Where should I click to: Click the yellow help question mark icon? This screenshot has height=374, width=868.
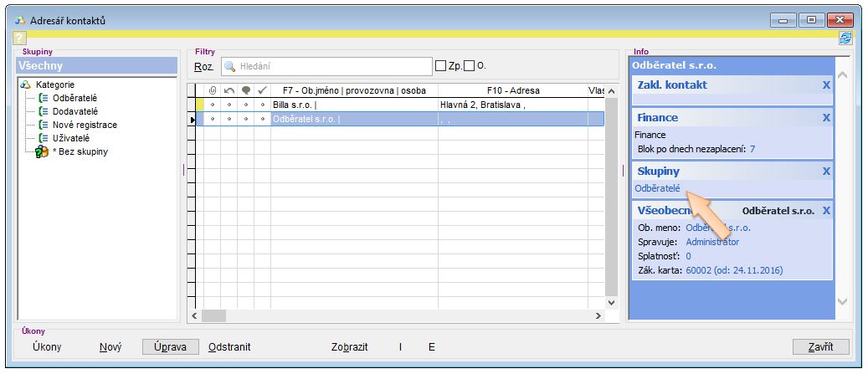coord(19,38)
